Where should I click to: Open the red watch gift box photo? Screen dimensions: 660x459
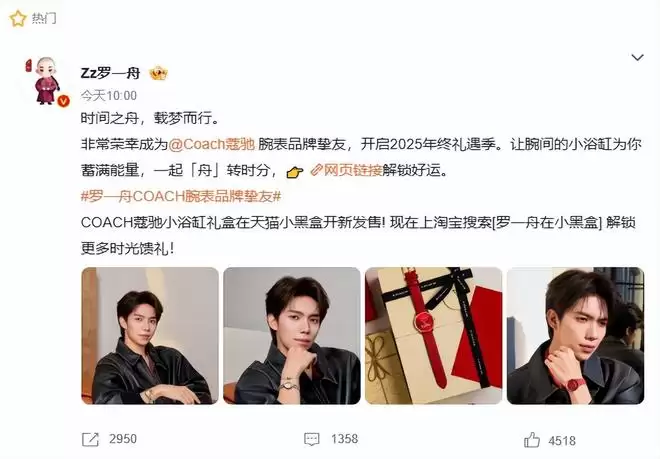click(434, 336)
